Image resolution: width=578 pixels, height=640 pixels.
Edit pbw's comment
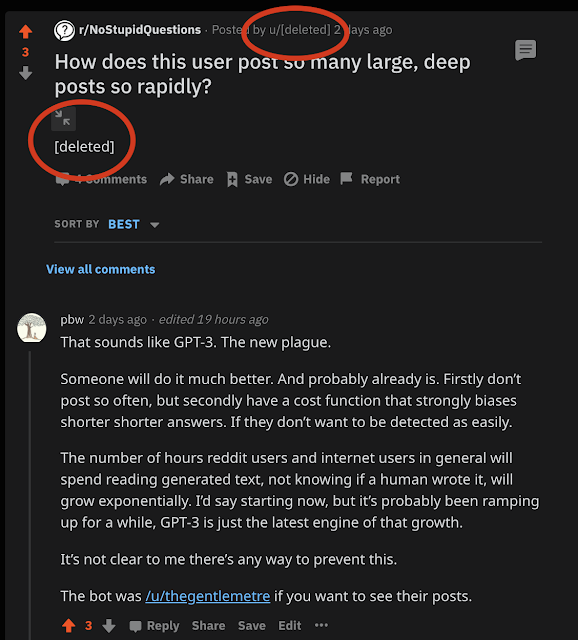click(290, 626)
